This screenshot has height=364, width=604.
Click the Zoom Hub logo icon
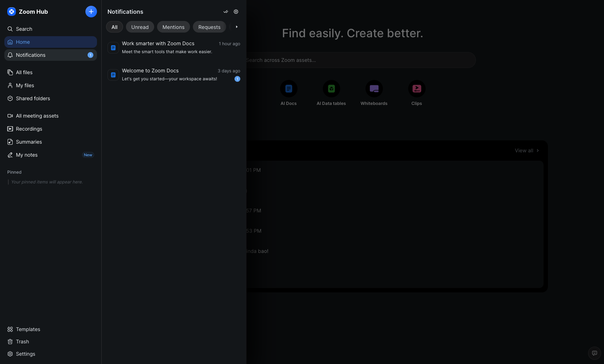point(12,12)
